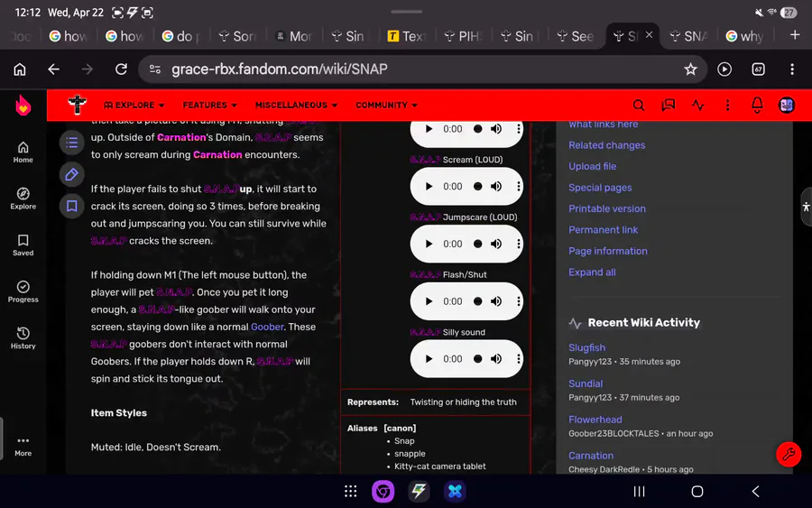Play the Scream (LOUD) audio

click(429, 187)
